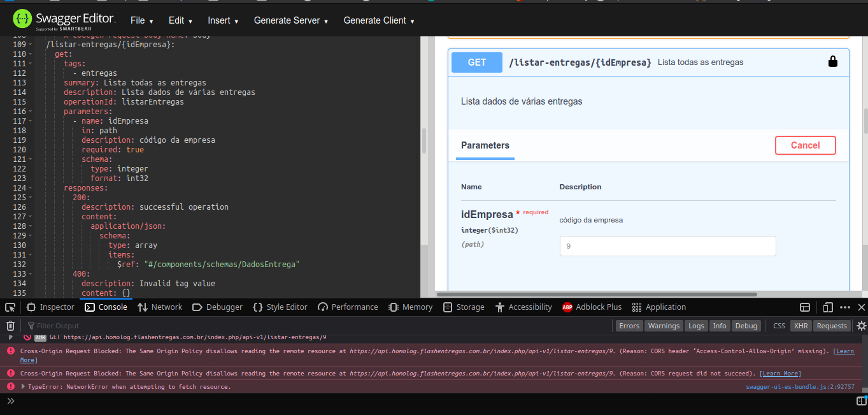Viewport: 868px width, 415px height.
Task: Open the Insert menu
Action: [223, 20]
